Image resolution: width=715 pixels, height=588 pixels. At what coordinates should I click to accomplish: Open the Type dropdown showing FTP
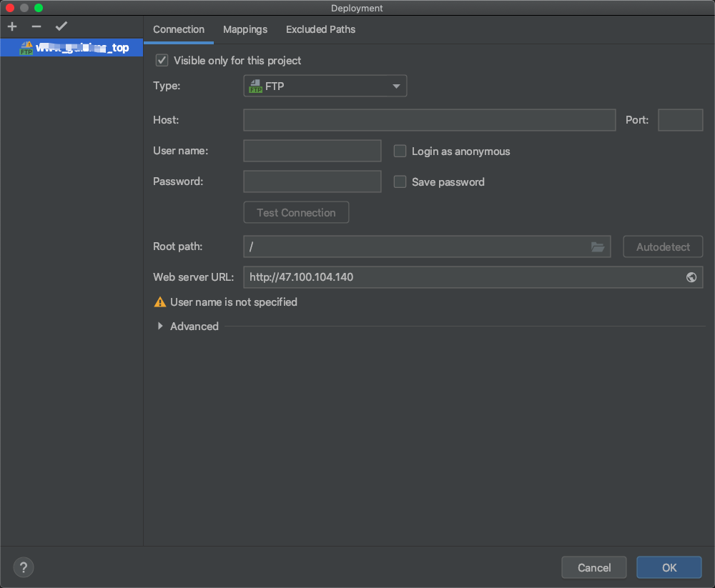[325, 86]
